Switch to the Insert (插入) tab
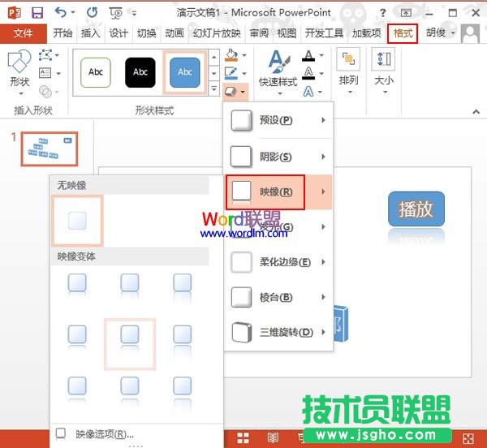 (90, 33)
